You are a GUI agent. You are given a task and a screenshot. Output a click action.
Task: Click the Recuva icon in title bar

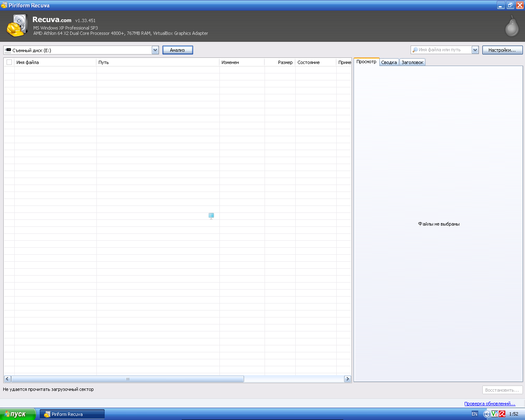coord(4,5)
